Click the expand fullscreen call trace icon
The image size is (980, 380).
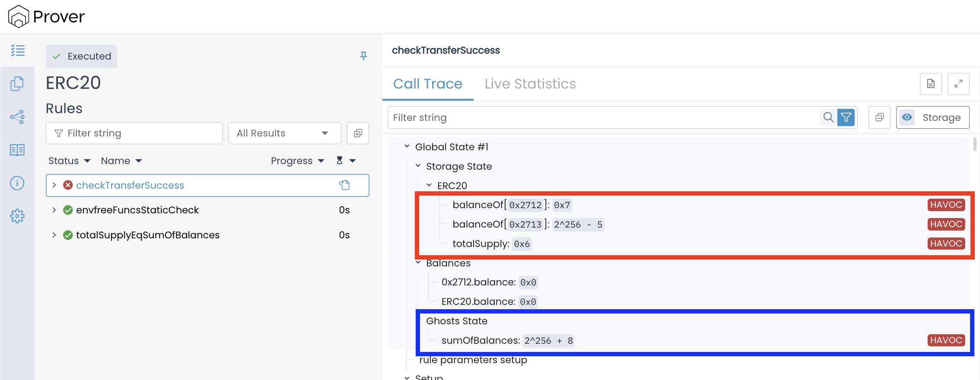coord(958,84)
